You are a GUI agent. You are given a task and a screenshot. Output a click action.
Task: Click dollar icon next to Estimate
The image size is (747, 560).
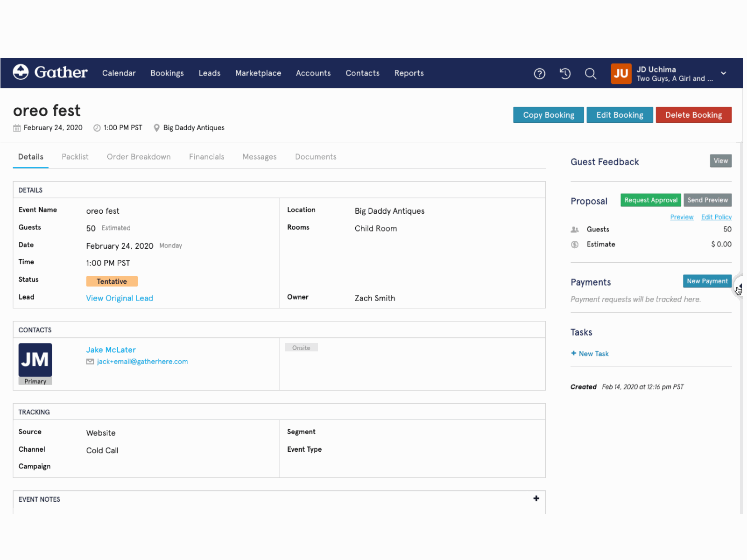tap(575, 244)
